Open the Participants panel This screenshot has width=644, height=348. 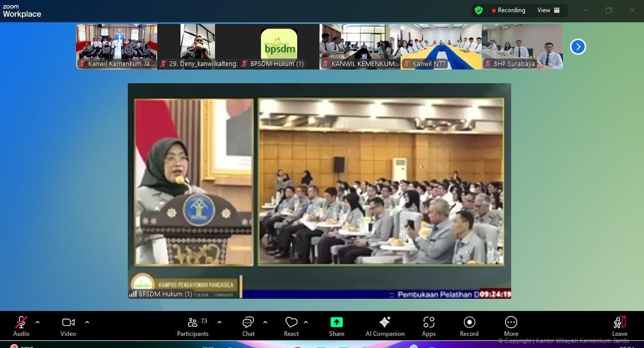(x=193, y=326)
